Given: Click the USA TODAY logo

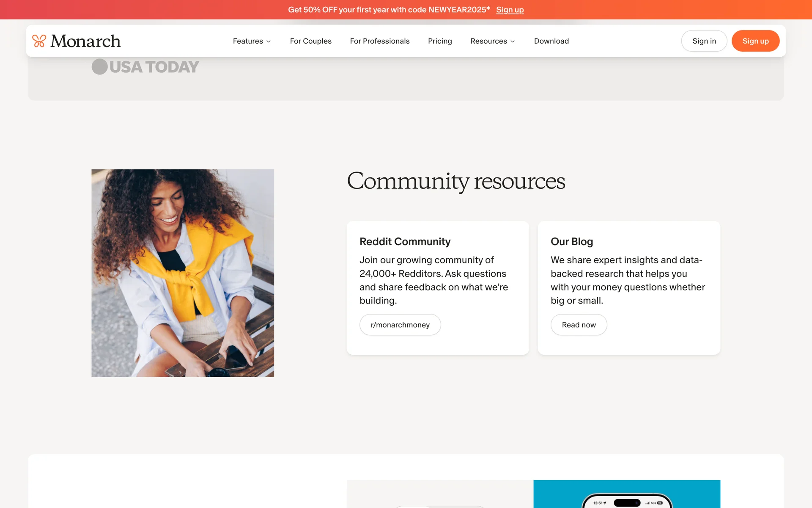Looking at the screenshot, I should (x=145, y=67).
